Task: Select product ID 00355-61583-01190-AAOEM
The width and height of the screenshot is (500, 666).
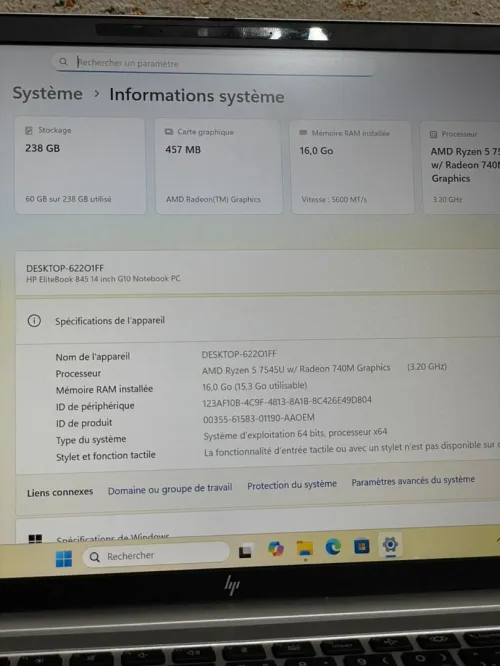Action: (x=259, y=419)
